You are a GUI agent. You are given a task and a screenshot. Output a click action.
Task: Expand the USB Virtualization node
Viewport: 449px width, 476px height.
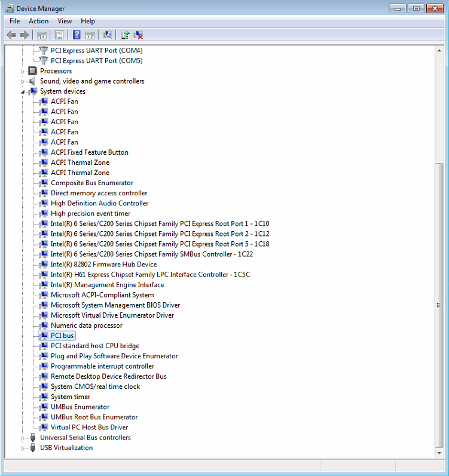click(x=23, y=448)
